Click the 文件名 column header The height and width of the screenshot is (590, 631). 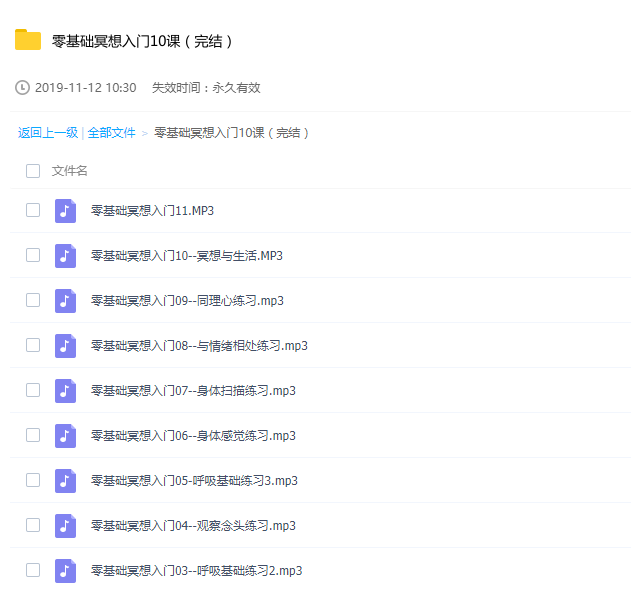click(69, 171)
